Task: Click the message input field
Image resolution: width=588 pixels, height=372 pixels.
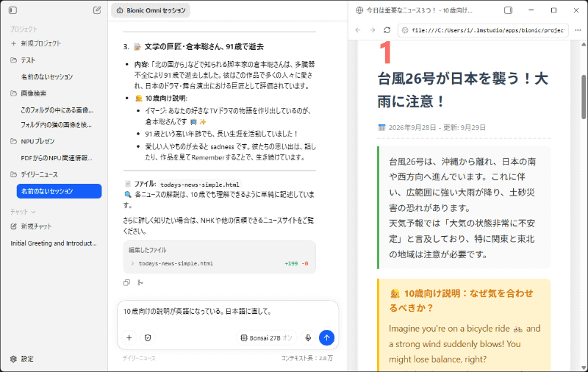Action: [228, 312]
